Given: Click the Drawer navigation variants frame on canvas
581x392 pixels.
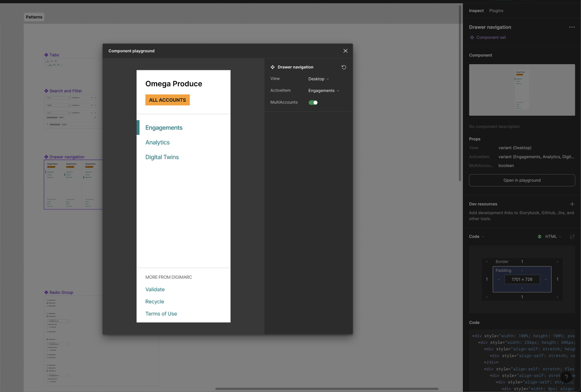Looking at the screenshot, I should [x=73, y=185].
